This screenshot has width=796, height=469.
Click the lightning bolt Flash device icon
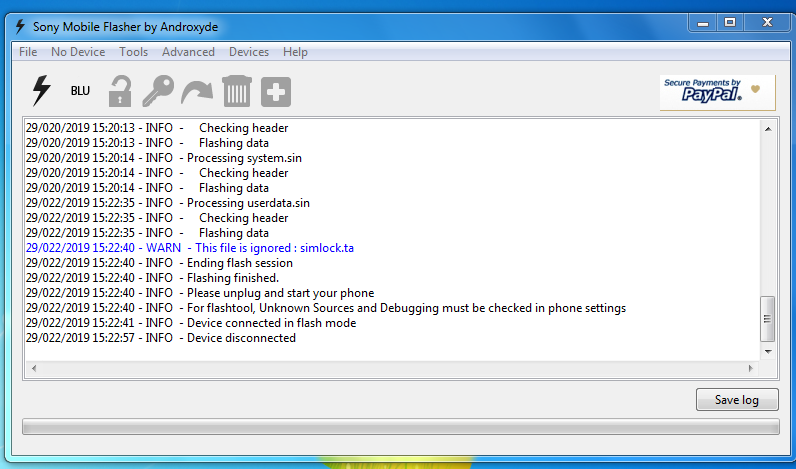42,91
